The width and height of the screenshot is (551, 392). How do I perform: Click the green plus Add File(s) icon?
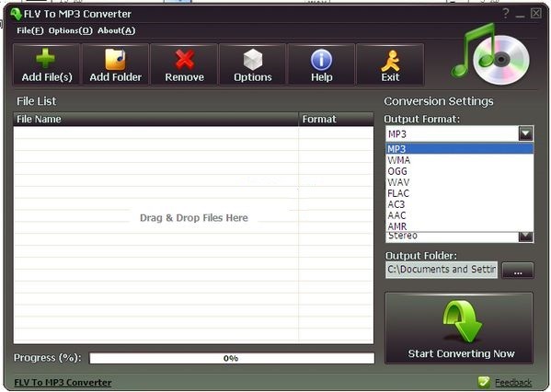[46, 58]
